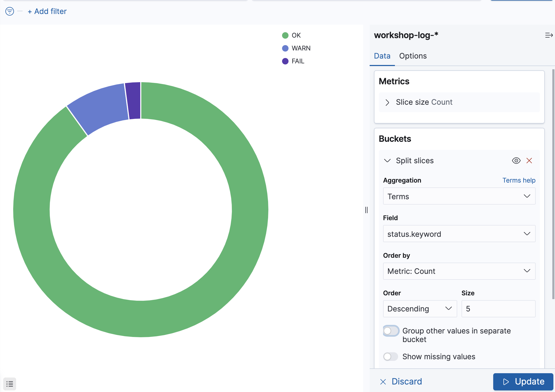Toggle Split slices visibility eye icon
This screenshot has height=392, width=555.
(516, 161)
